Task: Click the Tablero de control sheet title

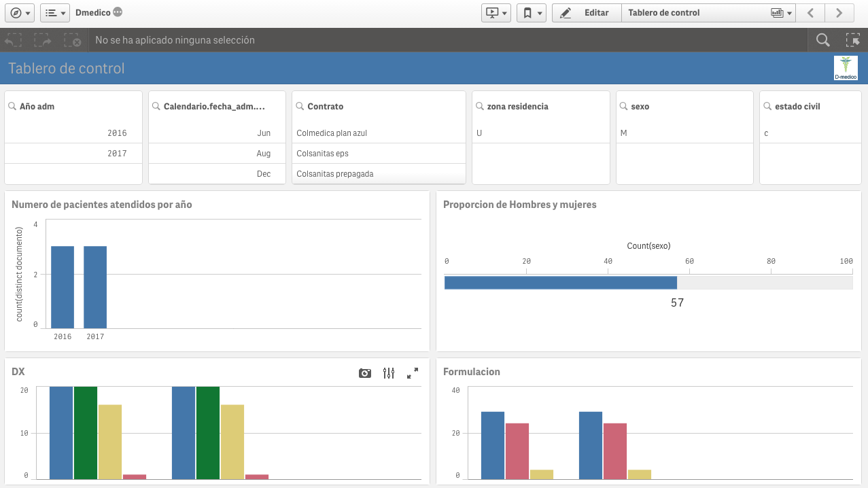Action: [x=67, y=69]
